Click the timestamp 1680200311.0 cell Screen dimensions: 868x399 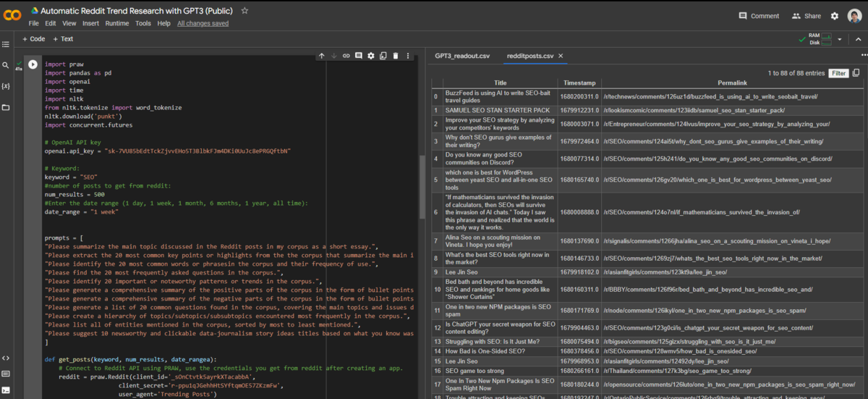tap(579, 96)
